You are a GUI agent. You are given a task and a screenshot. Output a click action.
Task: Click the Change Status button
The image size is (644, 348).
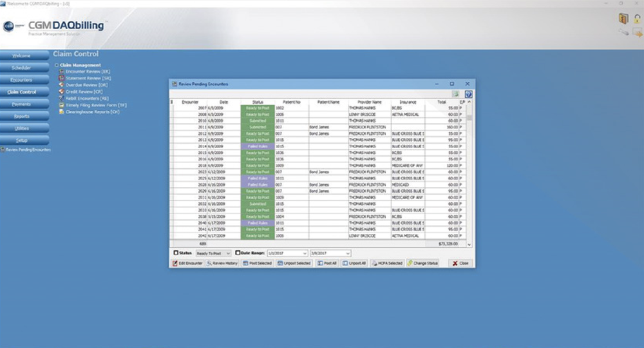coord(422,263)
